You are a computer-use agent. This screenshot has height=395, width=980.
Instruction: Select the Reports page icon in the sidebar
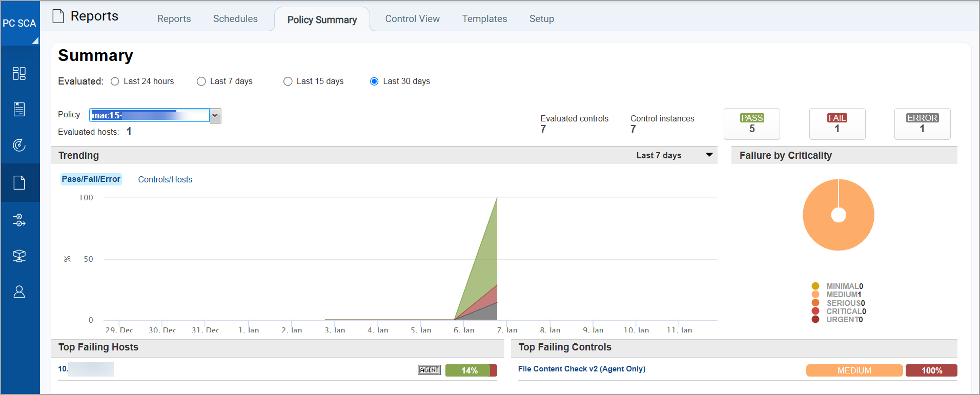[19, 183]
